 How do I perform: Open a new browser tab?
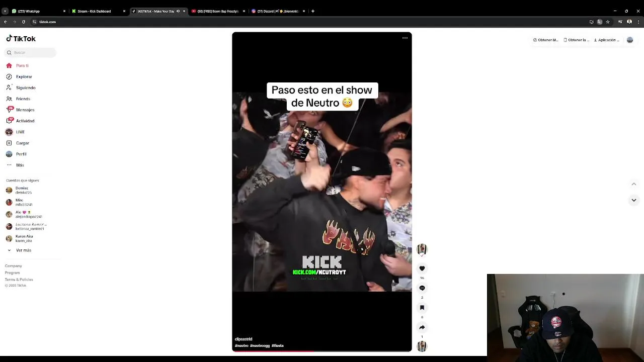click(x=312, y=11)
